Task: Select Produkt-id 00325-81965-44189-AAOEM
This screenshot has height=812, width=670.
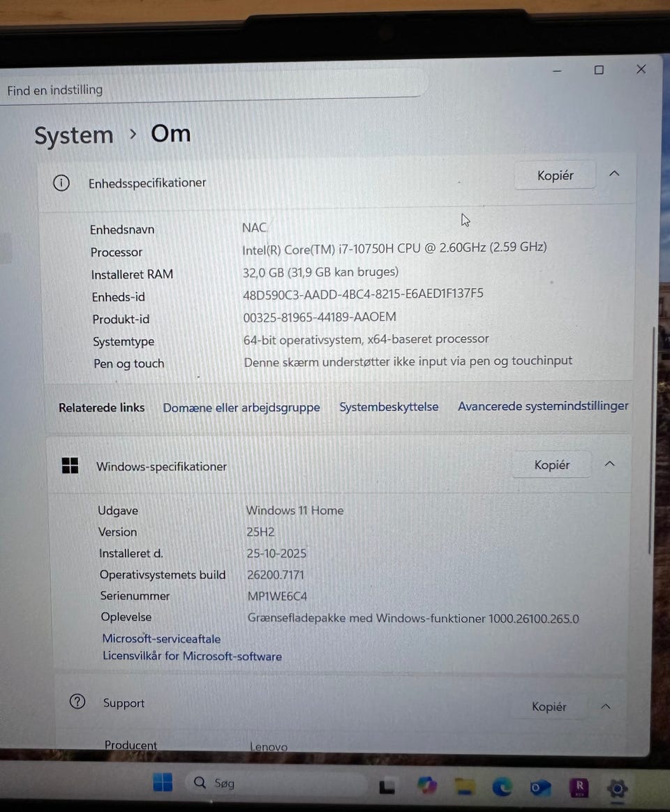Action: (320, 317)
